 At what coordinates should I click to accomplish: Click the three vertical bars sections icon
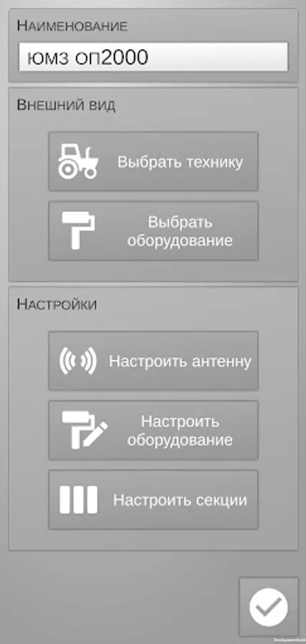point(79,499)
